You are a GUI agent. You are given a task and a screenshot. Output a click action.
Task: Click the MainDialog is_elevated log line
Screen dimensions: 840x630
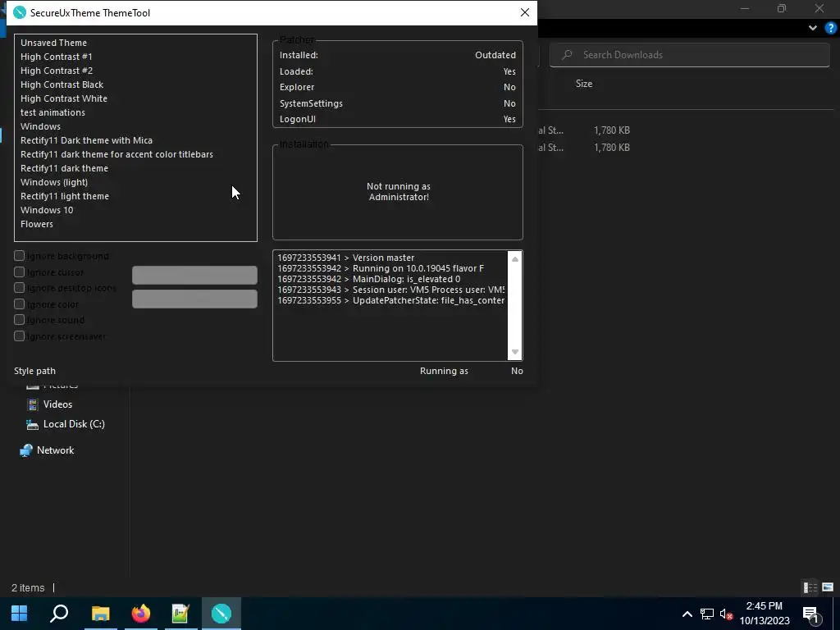368,279
